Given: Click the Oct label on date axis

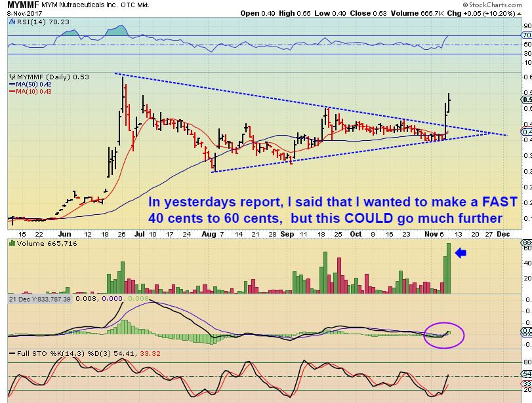Looking at the screenshot, I should (x=356, y=234).
